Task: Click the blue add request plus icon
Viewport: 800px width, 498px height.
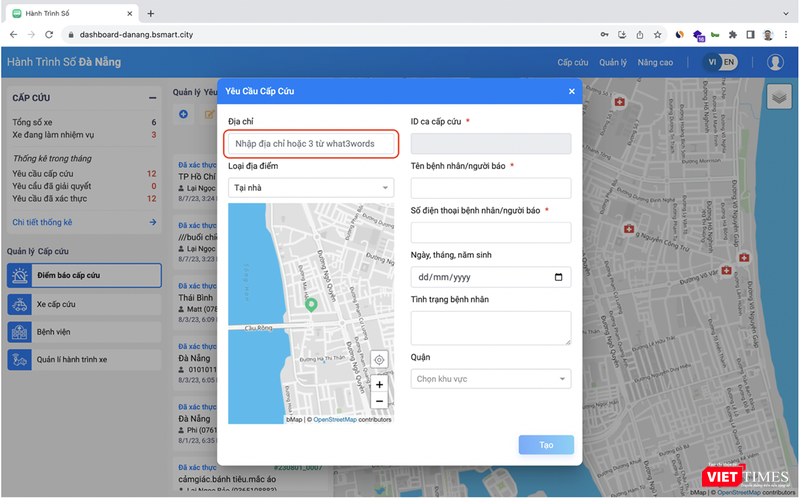Action: coord(183,114)
